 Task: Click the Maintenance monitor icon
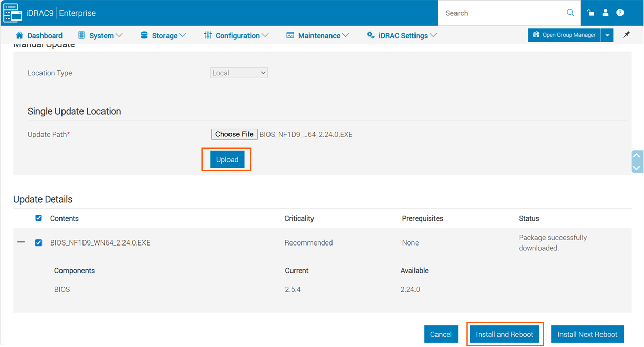tap(290, 35)
